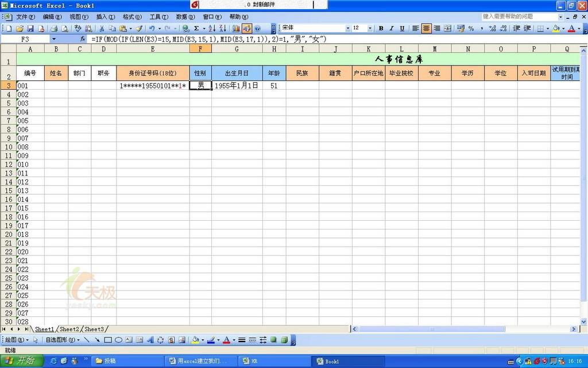The image size is (588, 368).
Task: Toggle underline formatting
Action: pos(402,28)
